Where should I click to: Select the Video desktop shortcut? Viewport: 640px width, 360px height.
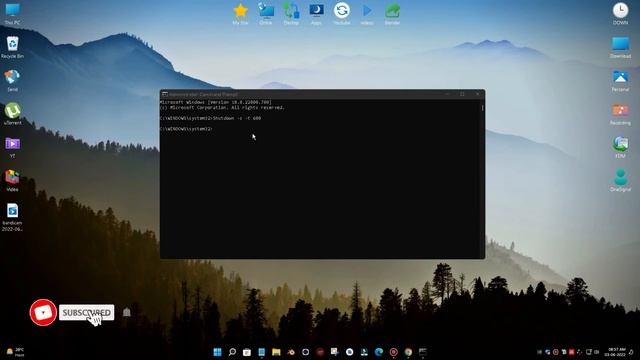(x=12, y=181)
